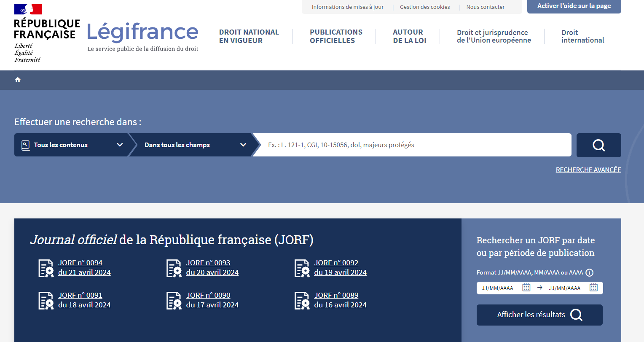Viewport: 644px width, 342px height.
Task: Click the book icon in Tous les contenus
Action: (26, 145)
